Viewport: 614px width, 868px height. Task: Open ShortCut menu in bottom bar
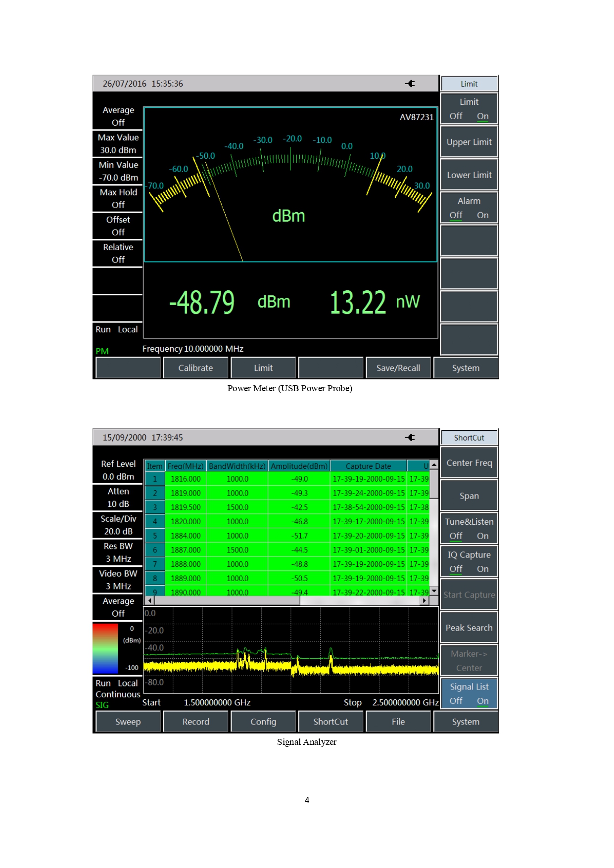tap(331, 722)
